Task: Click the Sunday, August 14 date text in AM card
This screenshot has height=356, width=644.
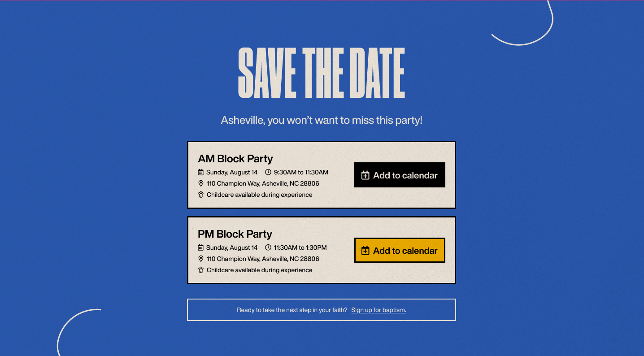Action: [x=231, y=172]
